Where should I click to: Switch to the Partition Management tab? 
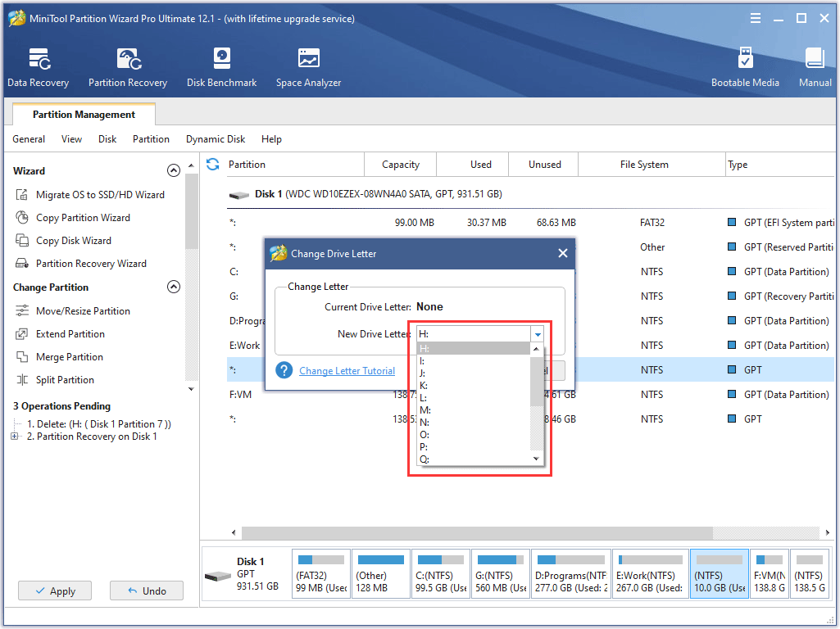pos(84,115)
